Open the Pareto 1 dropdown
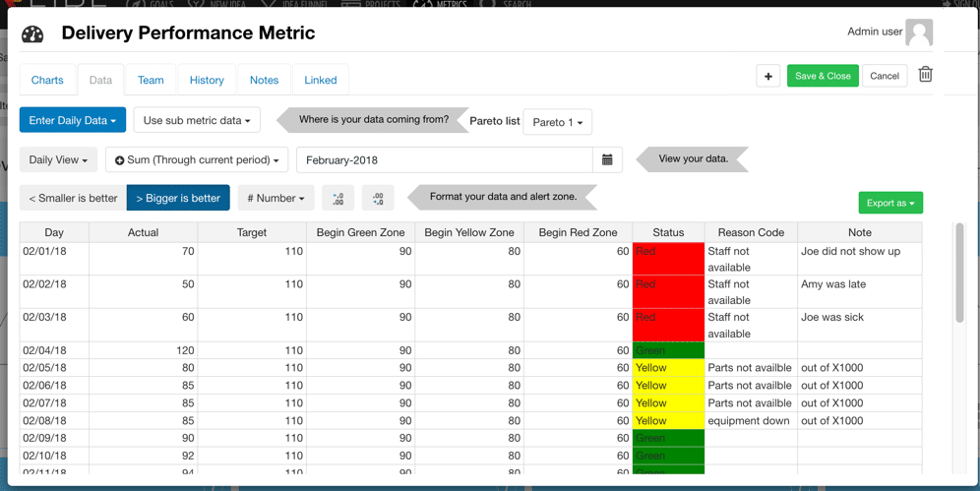Screen dimensions: 980x491 pyautogui.click(x=557, y=122)
